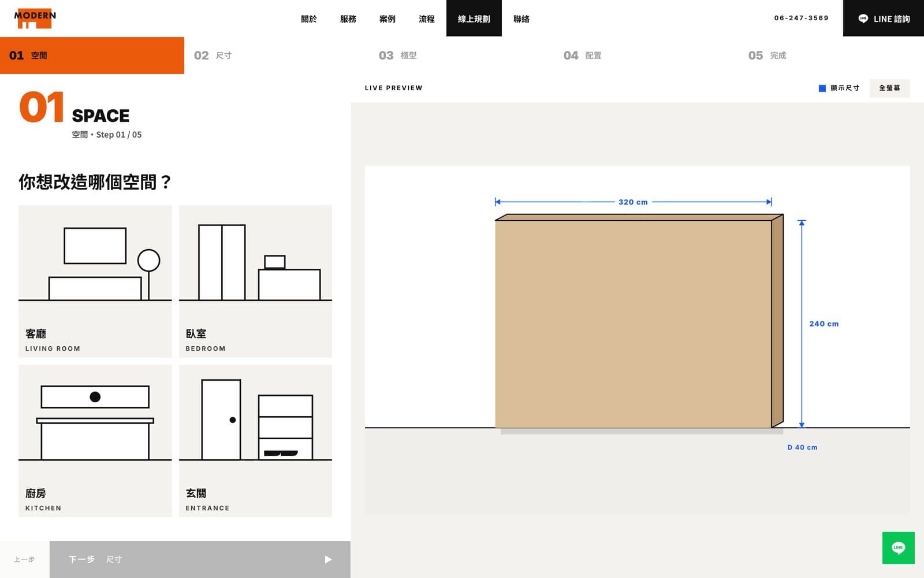The width and height of the screenshot is (924, 578).
Task: Click the LIVE PREVIEW heading
Action: (x=394, y=88)
